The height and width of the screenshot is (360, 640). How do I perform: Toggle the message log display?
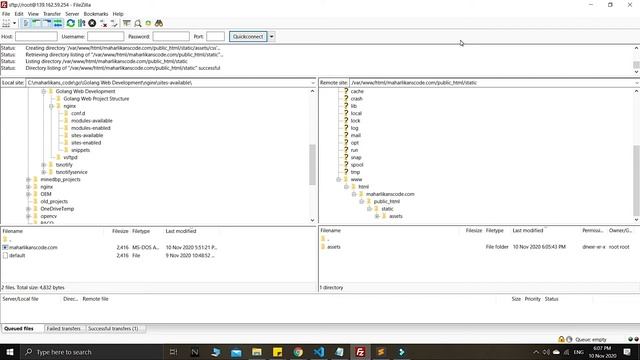26,23
